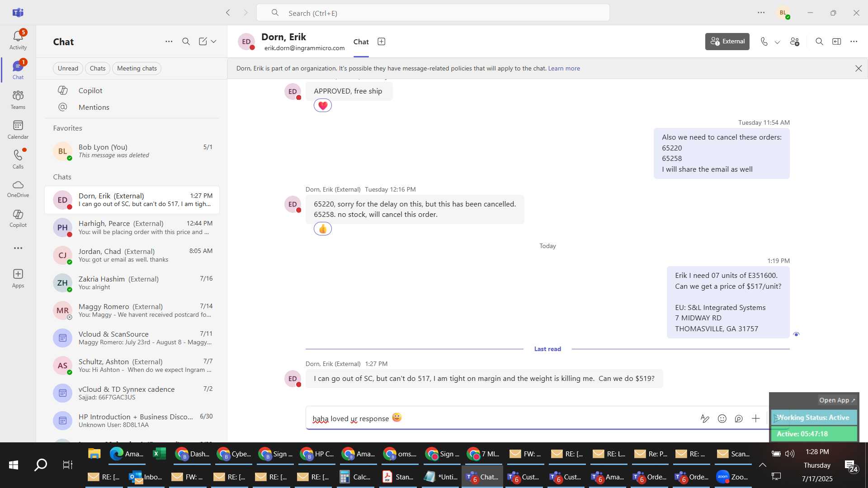Image resolution: width=868 pixels, height=488 pixels.
Task: Toggle thumbs-up reaction on cancellation message
Action: [x=323, y=229]
